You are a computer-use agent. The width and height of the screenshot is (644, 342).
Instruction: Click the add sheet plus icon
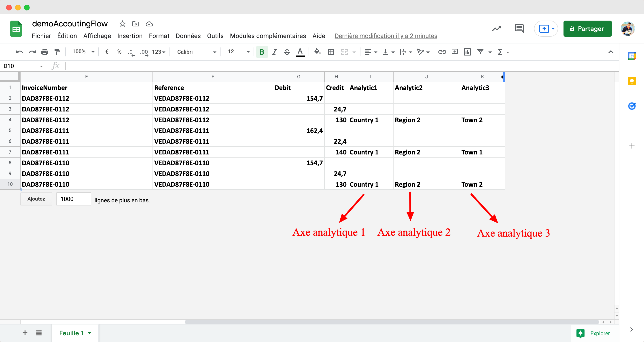pyautogui.click(x=25, y=333)
